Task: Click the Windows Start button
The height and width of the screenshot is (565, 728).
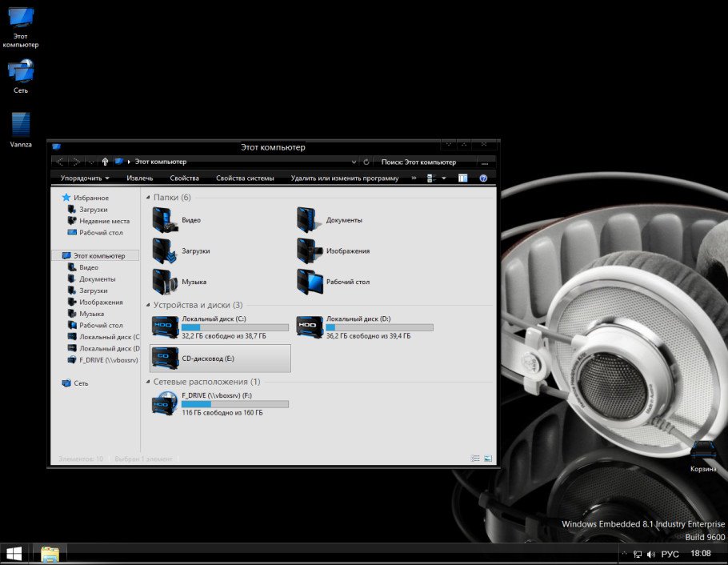Action: (x=14, y=553)
